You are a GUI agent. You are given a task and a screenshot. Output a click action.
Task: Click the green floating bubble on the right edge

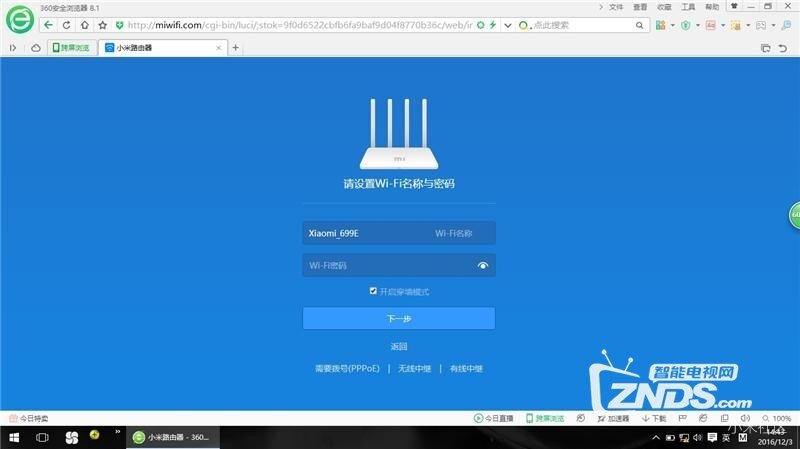(794, 215)
